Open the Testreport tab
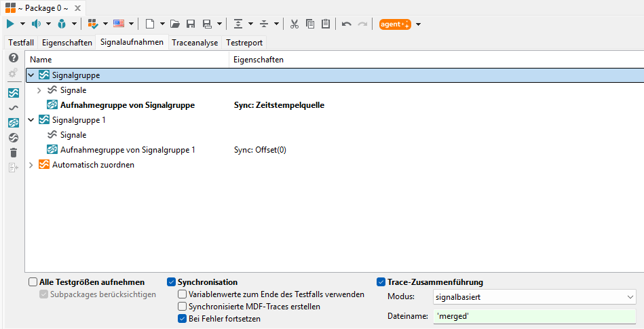The width and height of the screenshot is (644, 329). [244, 43]
